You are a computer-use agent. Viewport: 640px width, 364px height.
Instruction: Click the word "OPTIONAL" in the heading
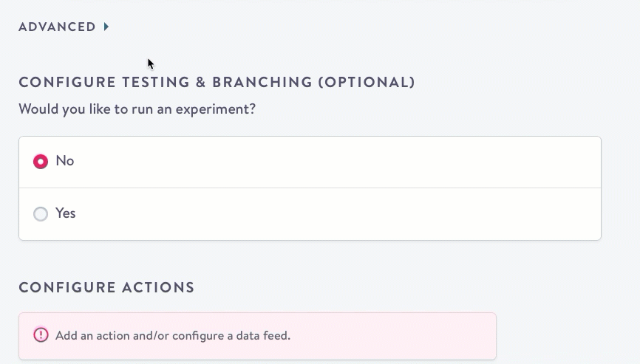366,82
